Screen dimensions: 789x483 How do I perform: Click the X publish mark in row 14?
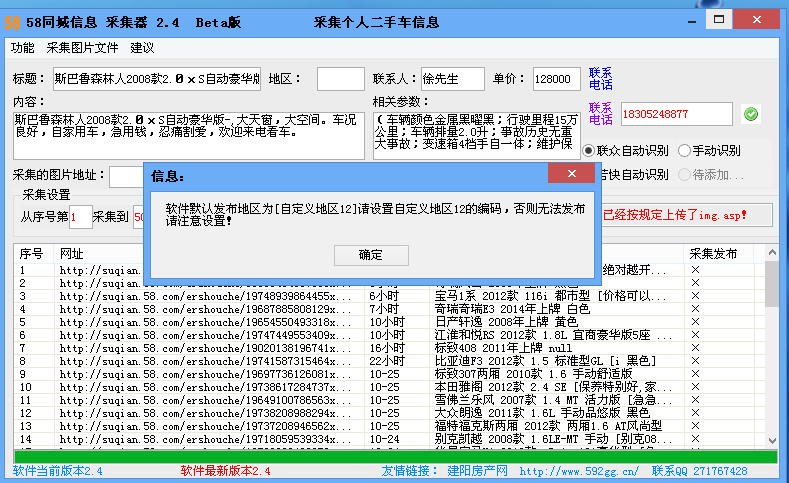point(695,439)
